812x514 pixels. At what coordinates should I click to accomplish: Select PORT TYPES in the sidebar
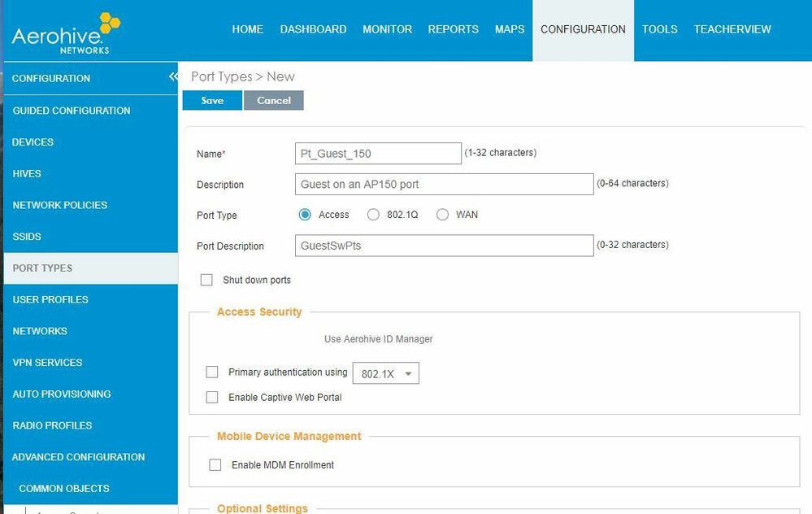click(x=90, y=268)
